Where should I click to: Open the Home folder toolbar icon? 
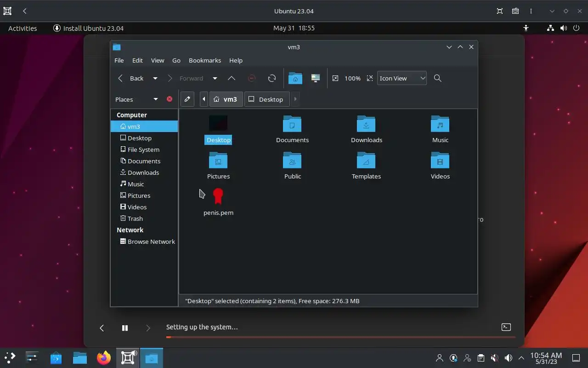[295, 78]
